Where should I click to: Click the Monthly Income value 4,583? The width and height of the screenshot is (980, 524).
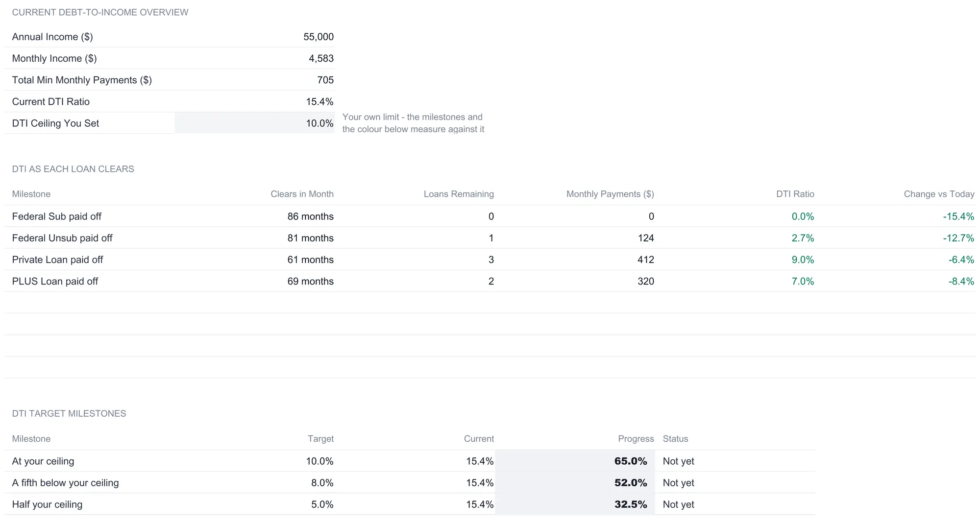pyautogui.click(x=321, y=58)
